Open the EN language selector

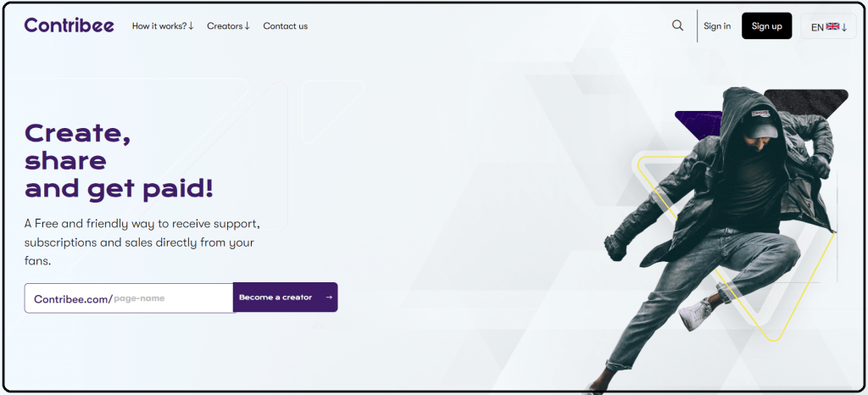[x=829, y=26]
